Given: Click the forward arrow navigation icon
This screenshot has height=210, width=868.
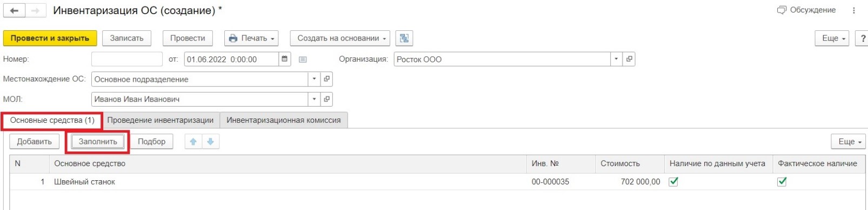Looking at the screenshot, I should [x=35, y=11].
